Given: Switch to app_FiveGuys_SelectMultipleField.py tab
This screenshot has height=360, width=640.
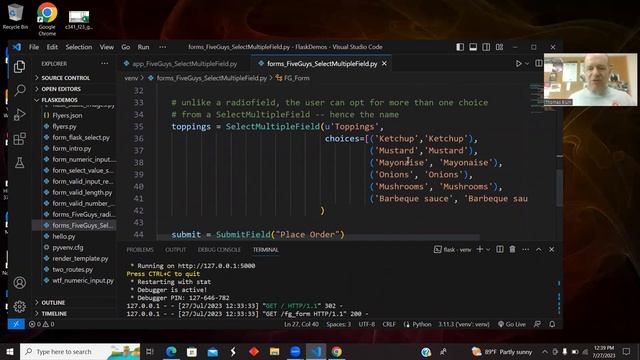Looking at the screenshot, I should click(x=183, y=64).
